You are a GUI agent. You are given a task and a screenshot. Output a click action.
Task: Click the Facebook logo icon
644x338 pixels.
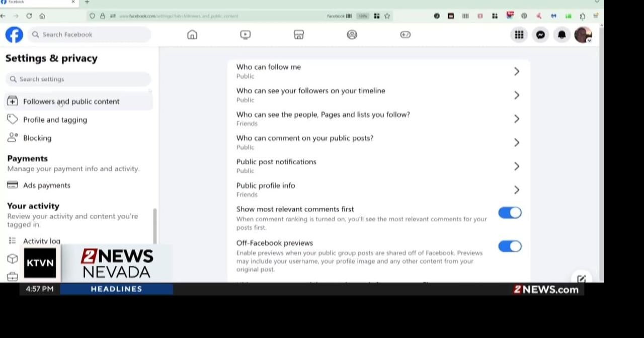[x=14, y=35]
